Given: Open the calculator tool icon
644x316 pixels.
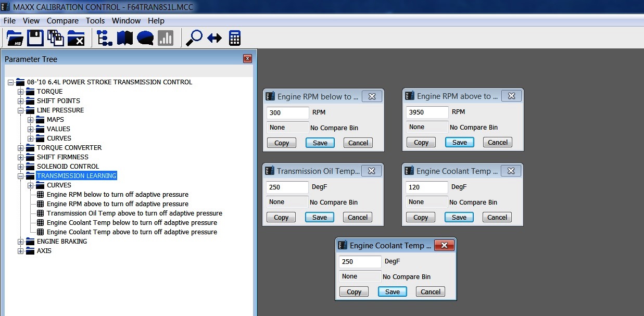Looking at the screenshot, I should coord(235,38).
